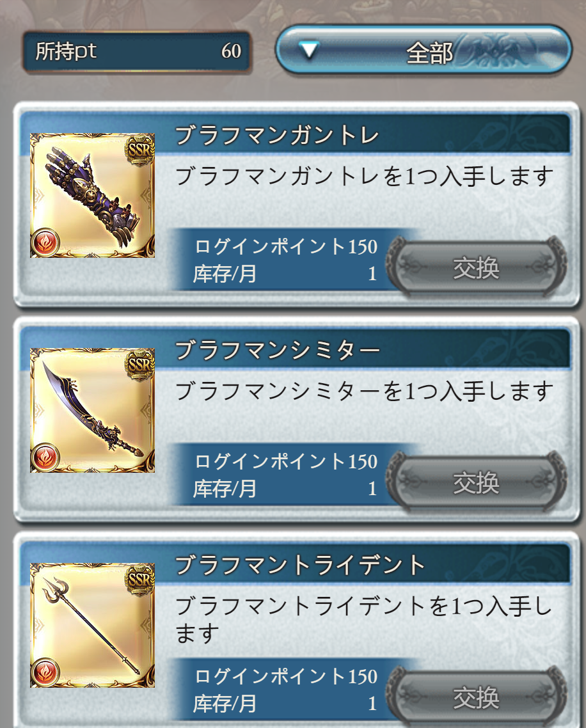This screenshot has height=728, width=586.
Task: Exchange for ブラフマンシミター with 交換 button
Action: [x=476, y=482]
